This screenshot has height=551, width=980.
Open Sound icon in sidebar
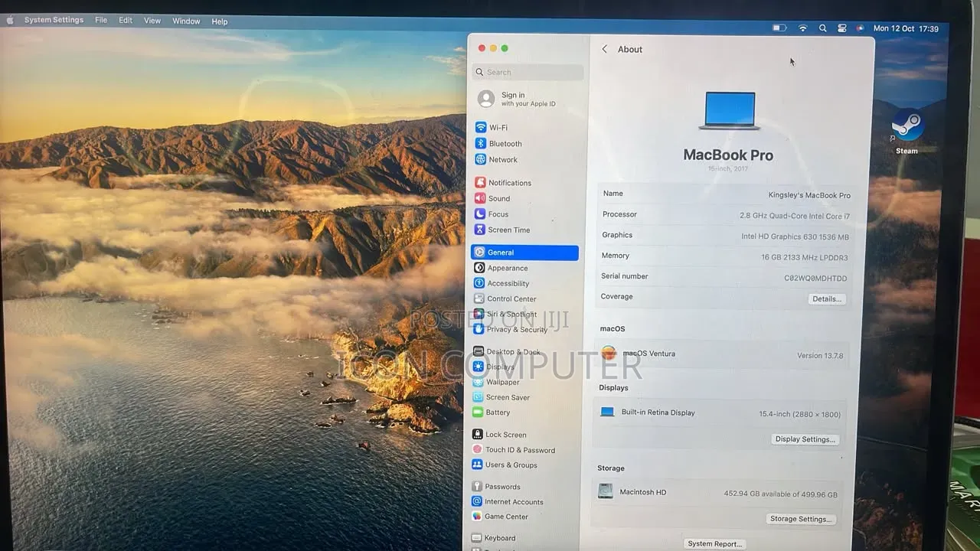[x=480, y=198]
